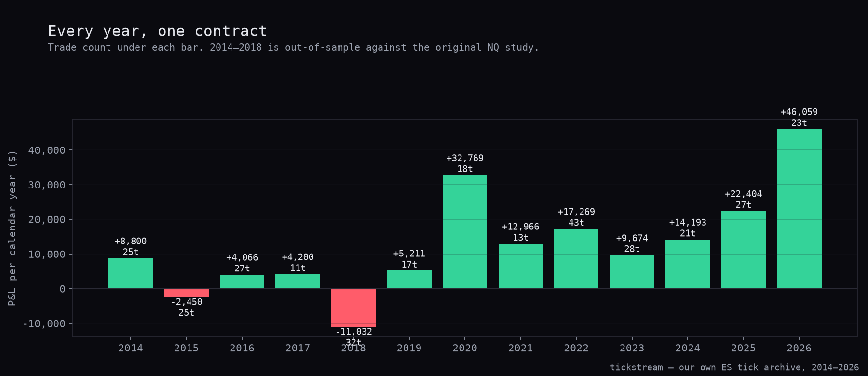Click the "-10,000" y-axis tick label
The width and height of the screenshot is (868, 376).
(44, 323)
